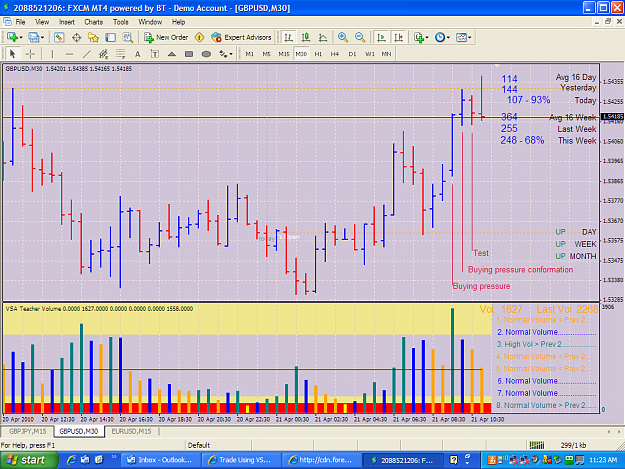
Task: Open Inbox - Outlook taskbar item
Action: click(x=160, y=460)
